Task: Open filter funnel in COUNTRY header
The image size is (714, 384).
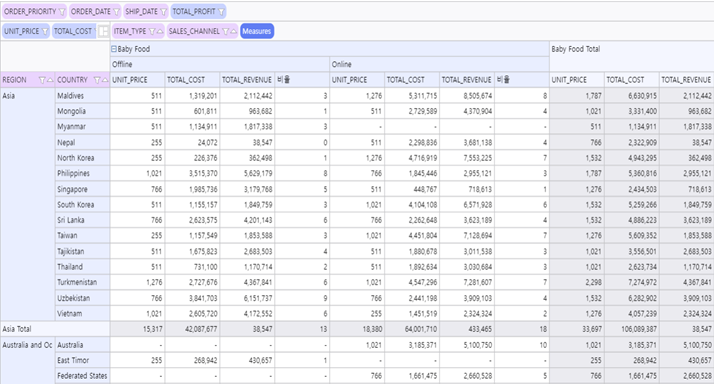Action: tap(97, 80)
